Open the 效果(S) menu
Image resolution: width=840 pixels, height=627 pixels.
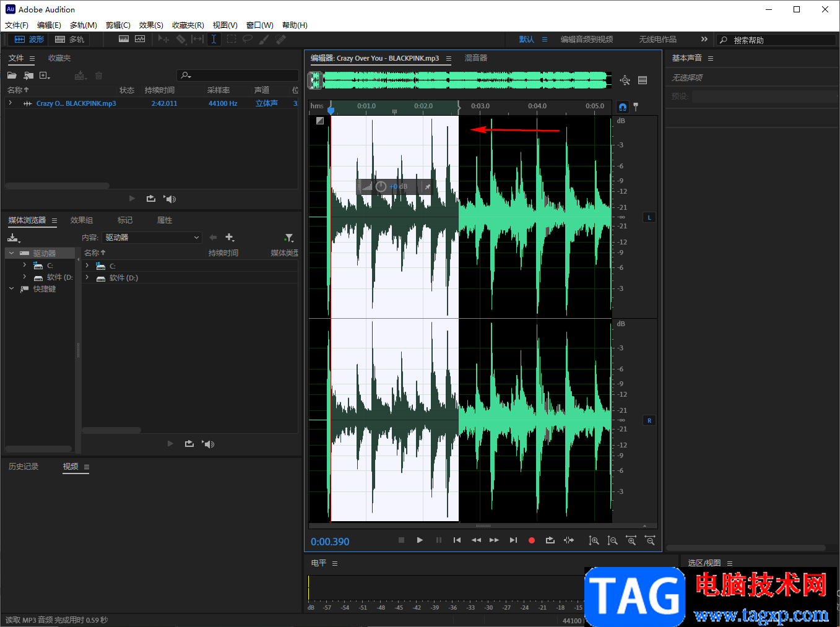point(151,25)
